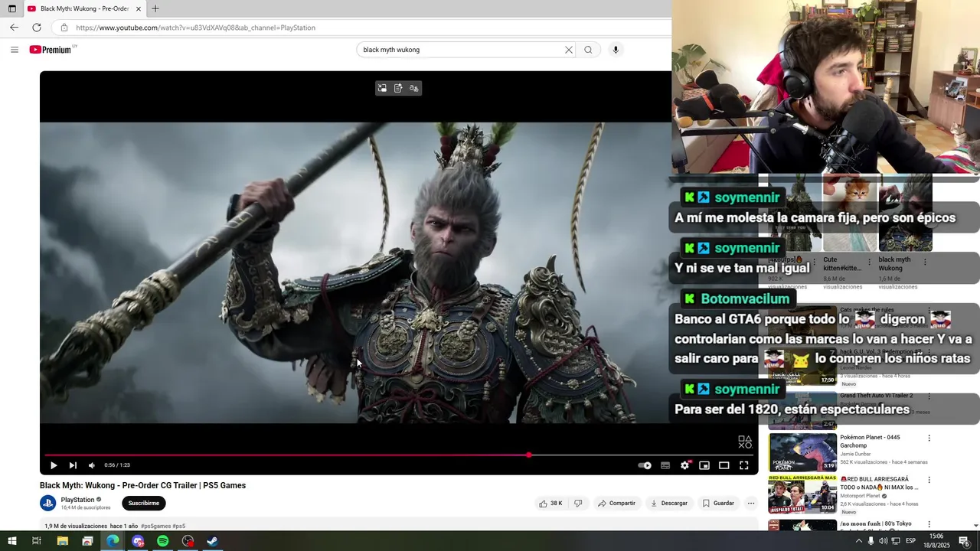Open the Windows notification center

(x=964, y=541)
